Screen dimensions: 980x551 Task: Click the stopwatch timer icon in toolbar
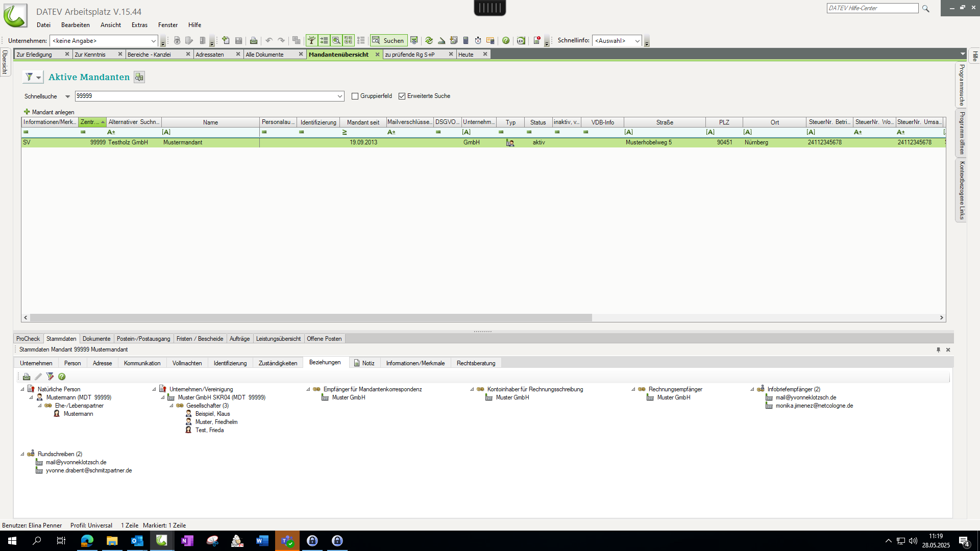[x=478, y=41]
